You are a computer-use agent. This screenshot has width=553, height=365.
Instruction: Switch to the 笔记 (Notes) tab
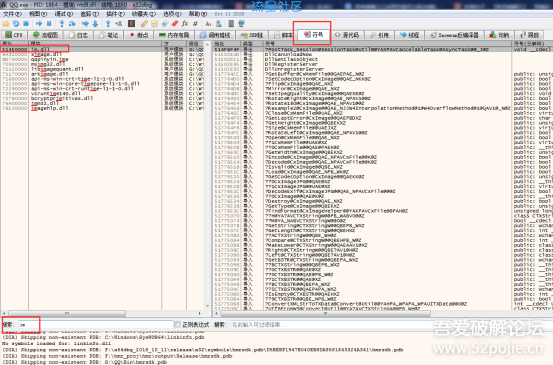pyautogui.click(x=109, y=35)
